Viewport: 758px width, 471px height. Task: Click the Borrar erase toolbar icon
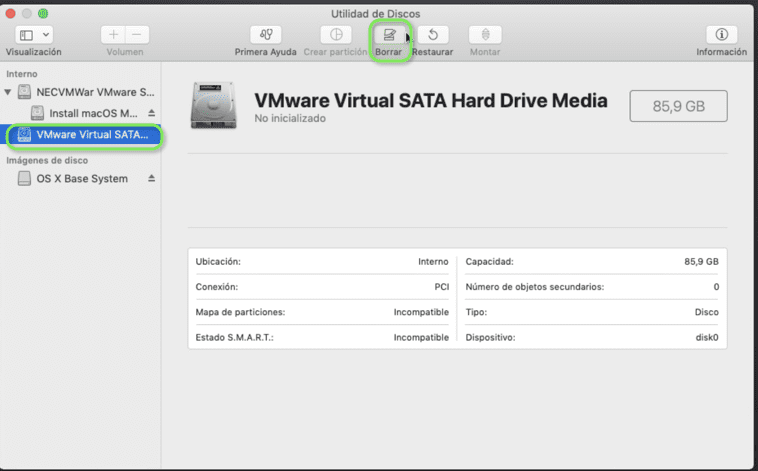coord(389,35)
